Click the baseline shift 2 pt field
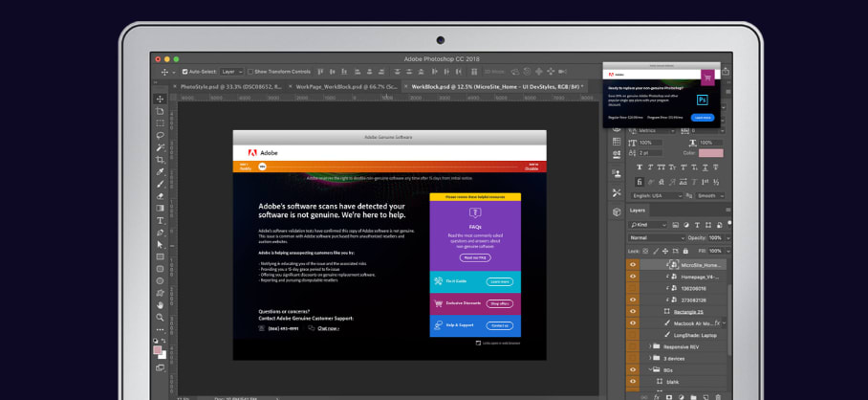The height and width of the screenshot is (400, 868). point(650,153)
